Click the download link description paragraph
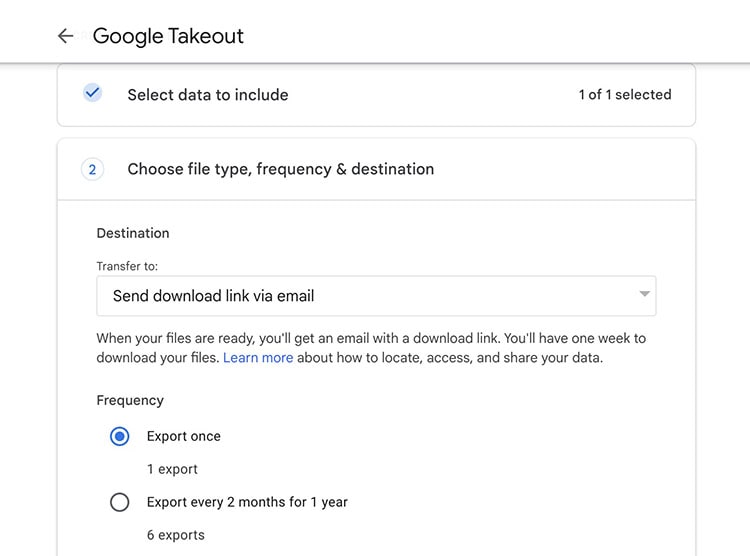Screen dimensions: 750x556 click(371, 348)
